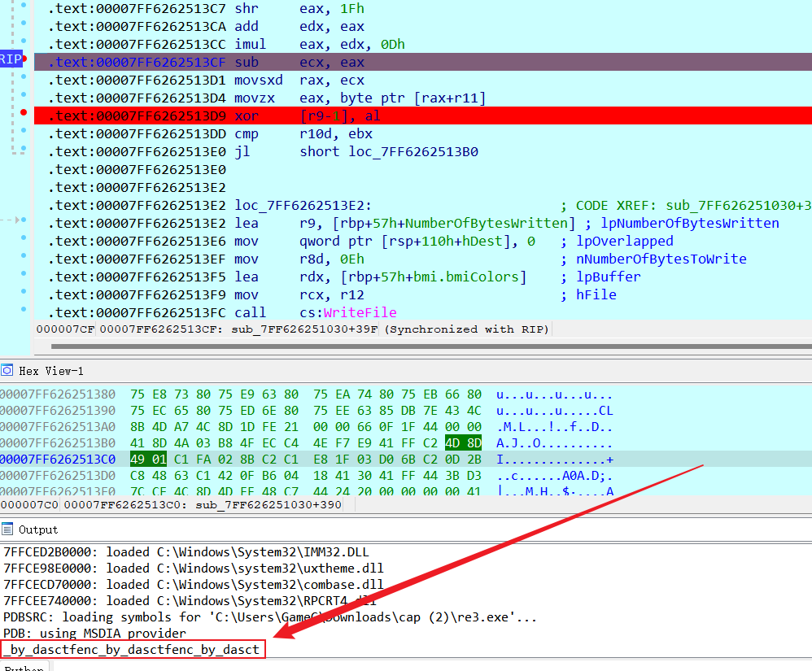The height and width of the screenshot is (671, 812).
Task: Click the loc_7FF6262513E2: label
Action: [x=303, y=206]
